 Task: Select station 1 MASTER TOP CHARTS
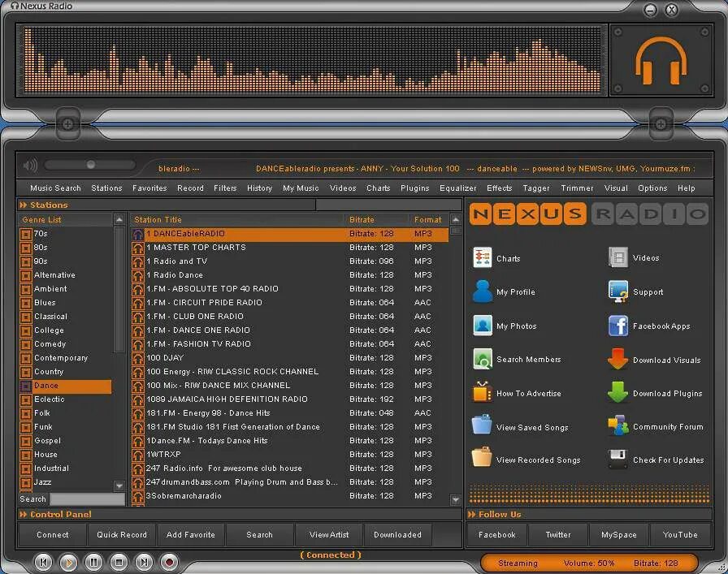point(290,248)
